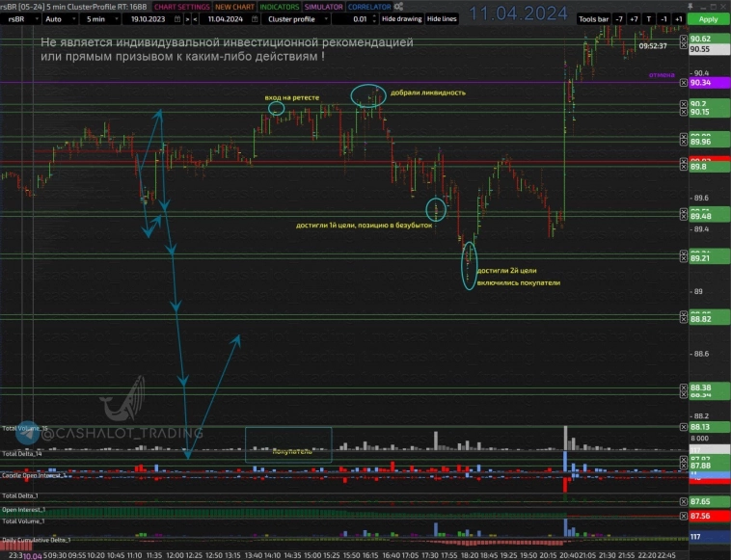Click the green Apply button
Image resolution: width=731 pixels, height=560 pixels.
click(x=708, y=18)
